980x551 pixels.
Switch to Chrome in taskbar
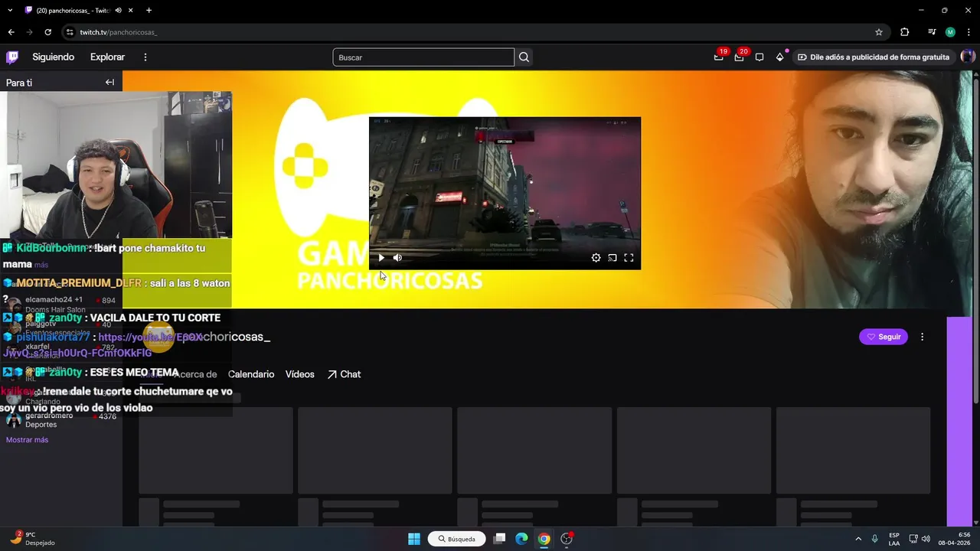(x=544, y=539)
